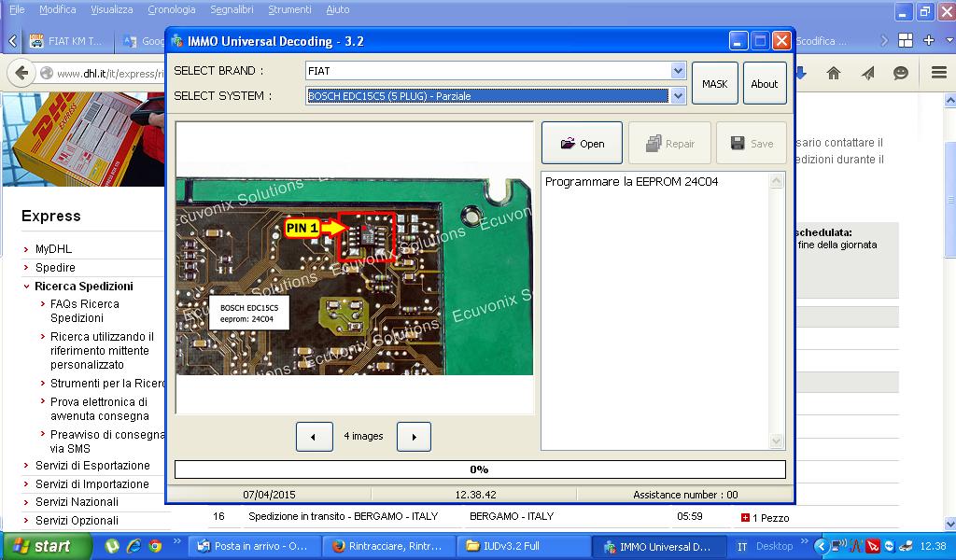Screen dimensions: 956x560
Task: Launch Internet Explorer from the quick launch bar
Action: pos(134,546)
